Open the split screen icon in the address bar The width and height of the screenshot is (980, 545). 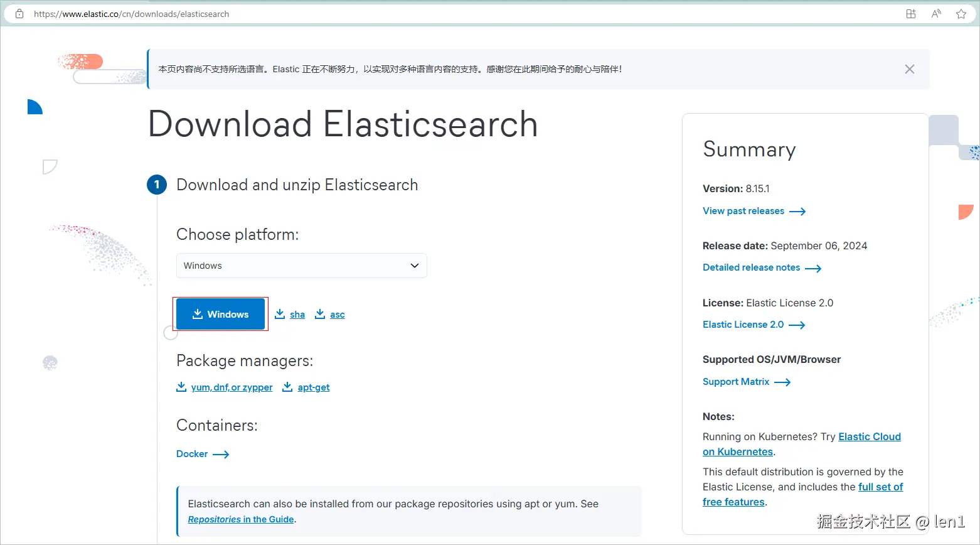911,14
